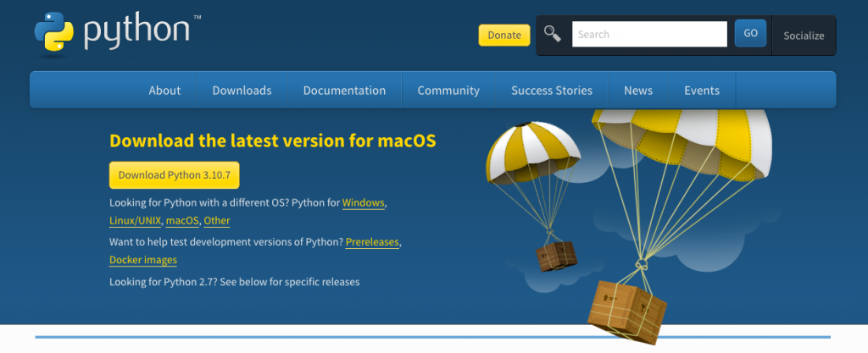Focus the Search input field
Screen dimensions: 868x353
click(649, 34)
